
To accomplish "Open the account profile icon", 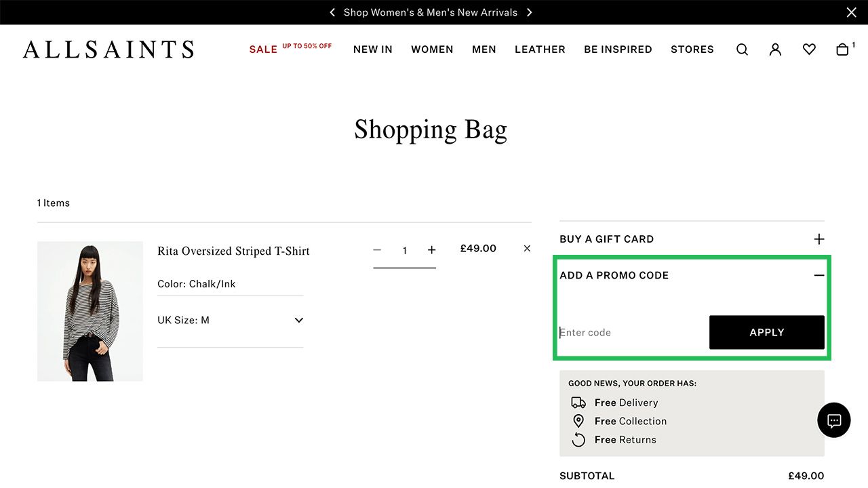I will (x=775, y=49).
